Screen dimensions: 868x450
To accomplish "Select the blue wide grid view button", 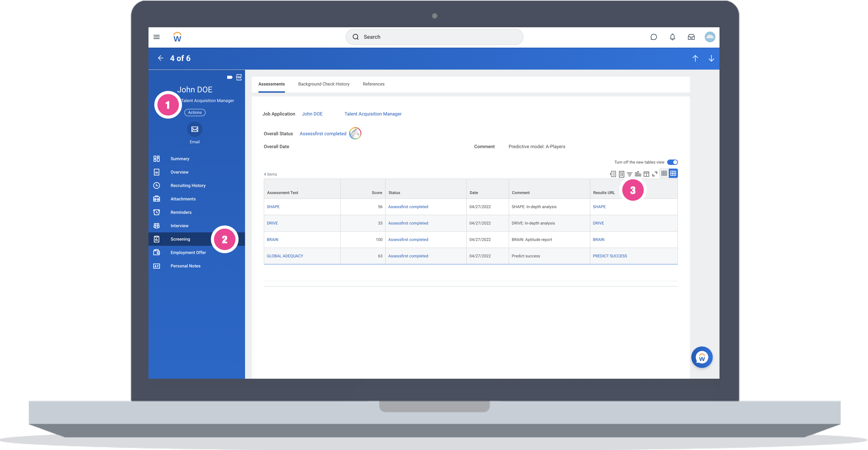I will pyautogui.click(x=673, y=174).
